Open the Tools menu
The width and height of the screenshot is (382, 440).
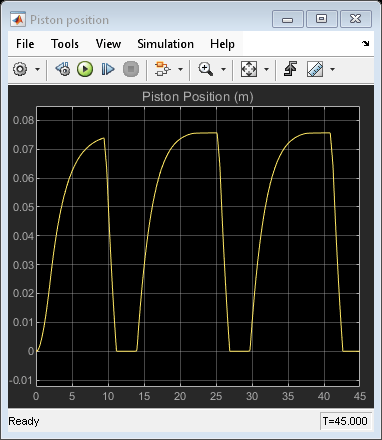(x=65, y=44)
